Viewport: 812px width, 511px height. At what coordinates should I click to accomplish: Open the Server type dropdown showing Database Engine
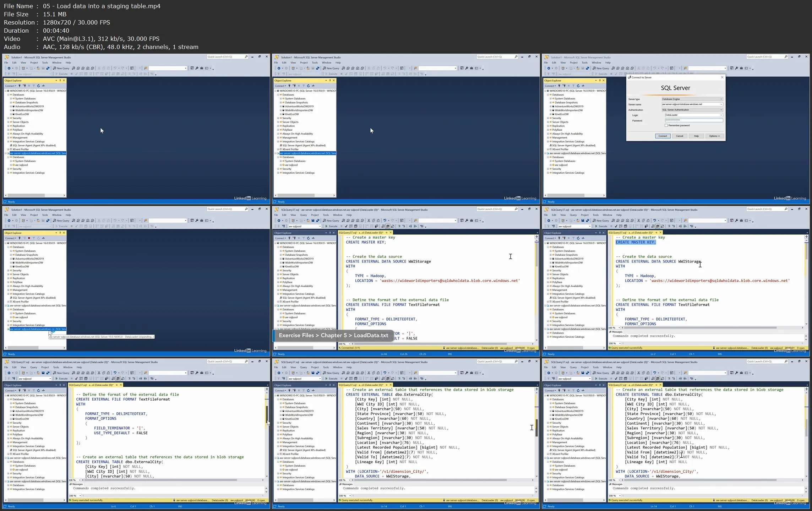[x=692, y=99]
